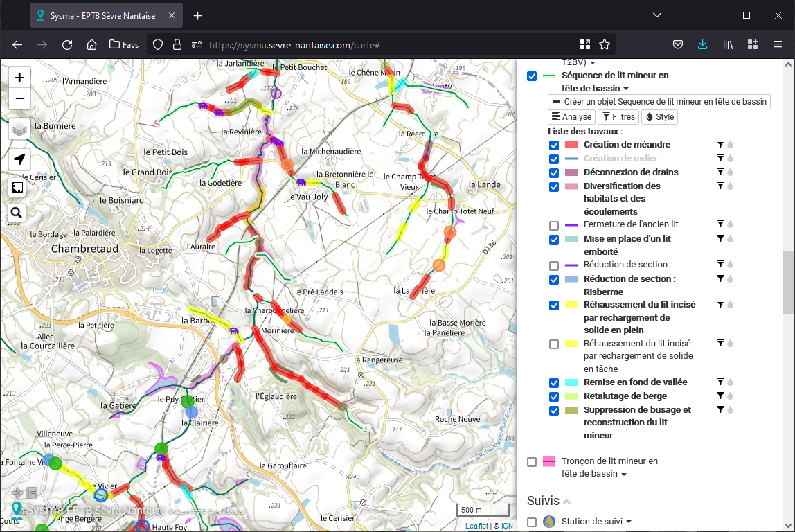Open the map search magnifier
The image size is (795, 532).
click(x=17, y=213)
